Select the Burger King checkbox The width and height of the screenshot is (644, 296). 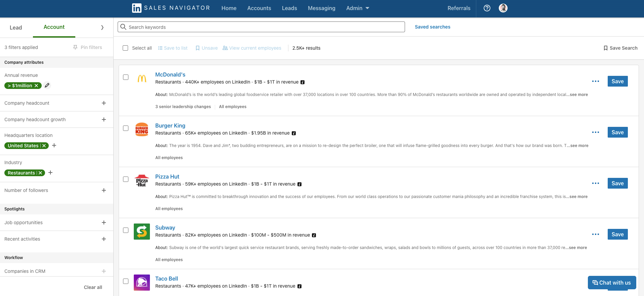click(x=126, y=128)
